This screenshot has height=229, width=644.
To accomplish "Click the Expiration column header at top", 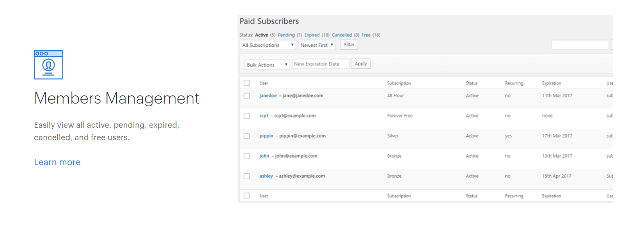I will 552,83.
